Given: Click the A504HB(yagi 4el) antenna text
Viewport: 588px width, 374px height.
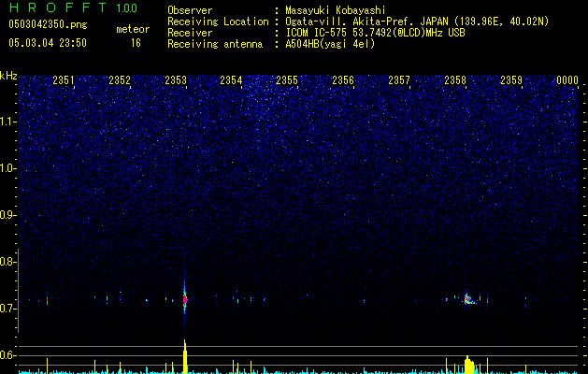Looking at the screenshot, I should (x=330, y=44).
